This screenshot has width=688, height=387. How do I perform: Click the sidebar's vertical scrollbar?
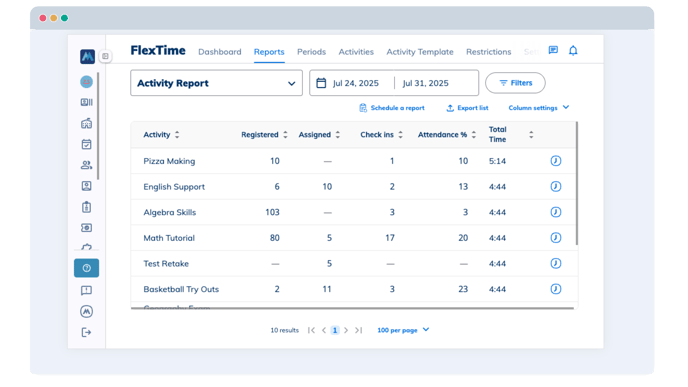(x=98, y=126)
